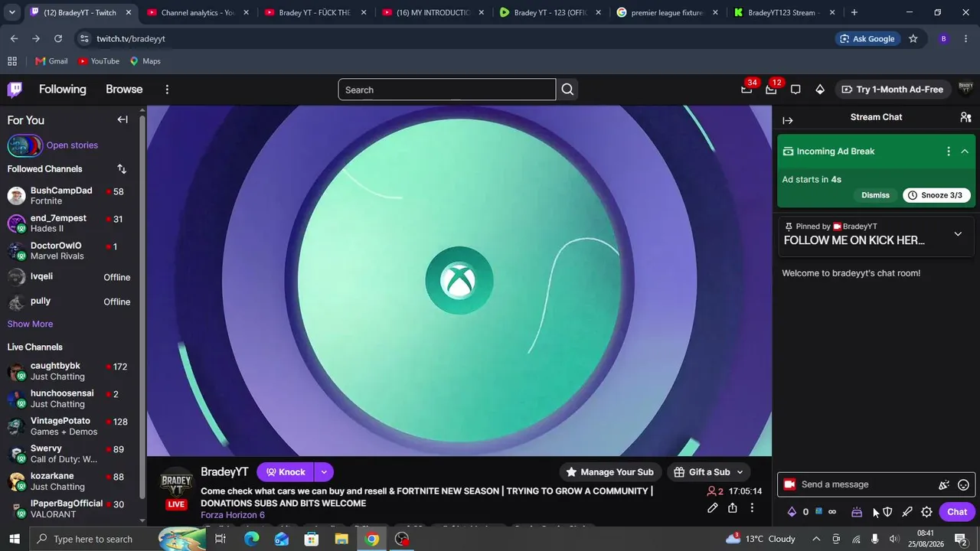Collapse the Stream Chat panel
The width and height of the screenshot is (980, 551).
pos(788,120)
